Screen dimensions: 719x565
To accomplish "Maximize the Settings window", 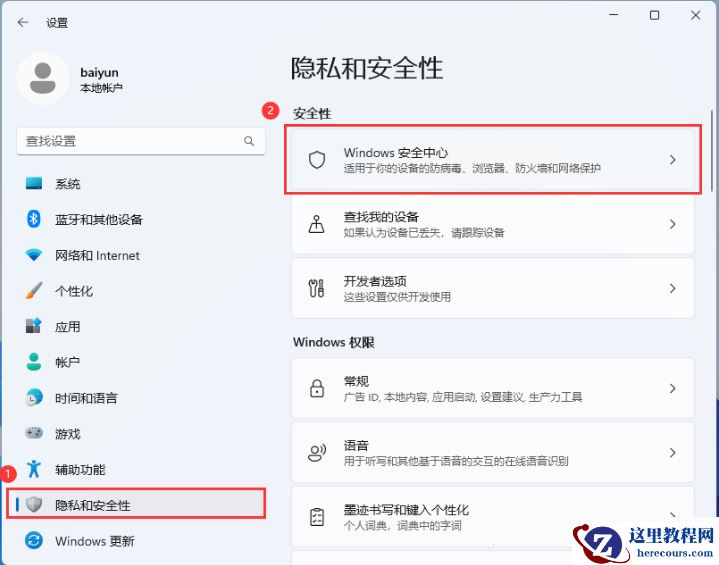I will click(x=654, y=15).
